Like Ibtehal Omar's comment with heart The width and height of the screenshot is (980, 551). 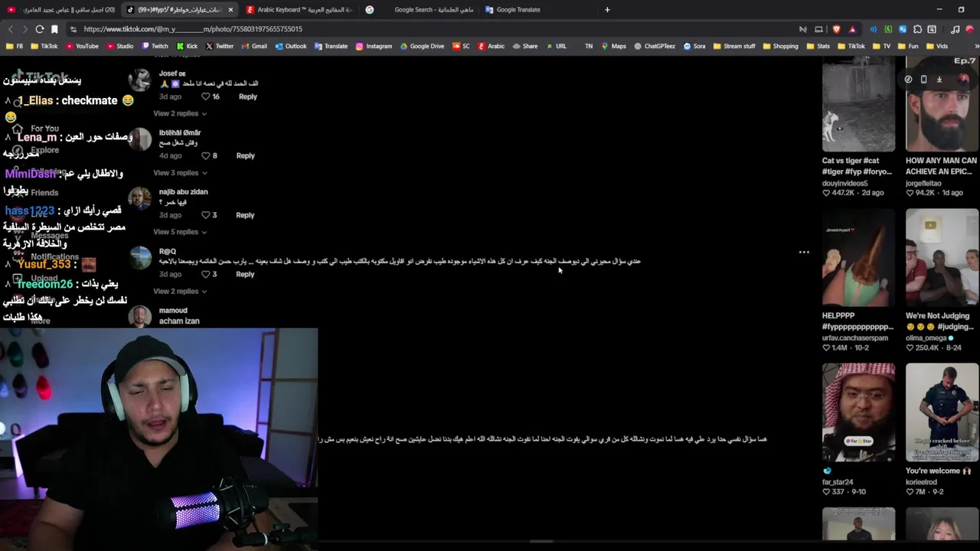click(205, 155)
